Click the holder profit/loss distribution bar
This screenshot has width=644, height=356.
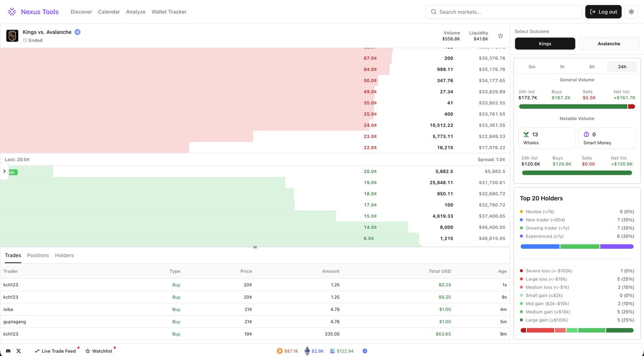tap(577, 330)
